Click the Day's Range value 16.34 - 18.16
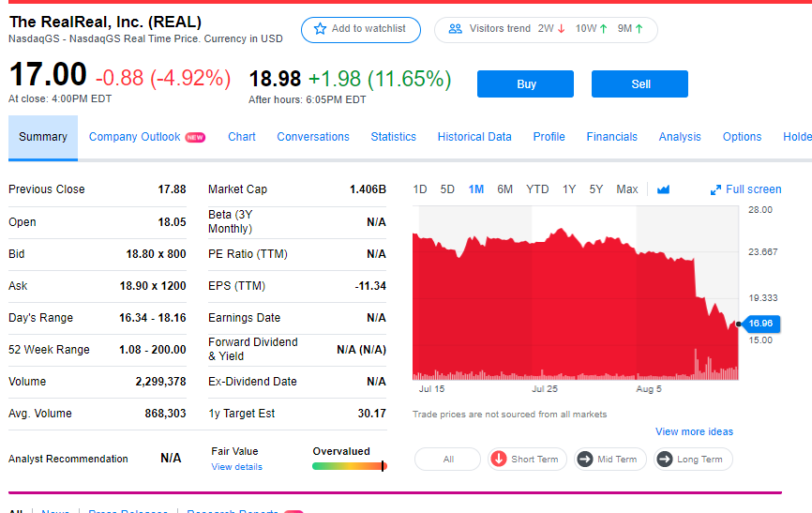This screenshot has width=812, height=513. point(153,318)
